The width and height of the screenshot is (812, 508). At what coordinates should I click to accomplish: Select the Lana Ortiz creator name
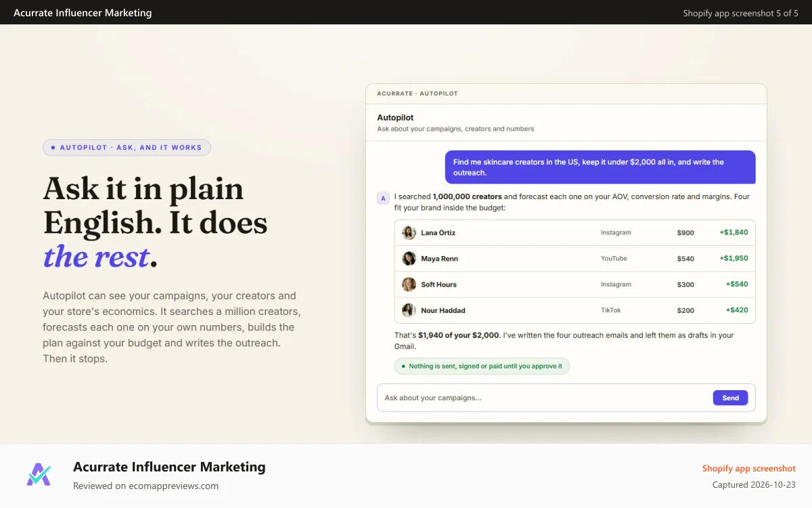point(438,232)
